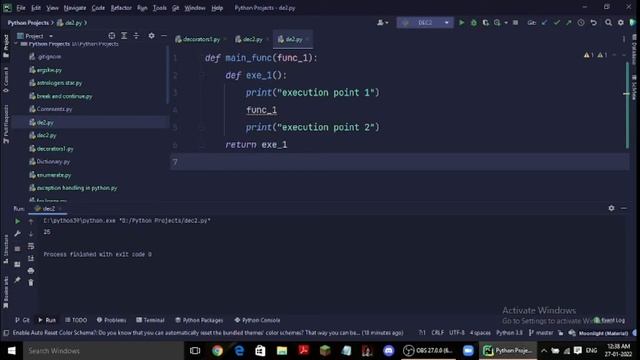Image resolution: width=640 pixels, height=360 pixels.
Task: Click the master Git branch in status bar
Action: (541, 333)
